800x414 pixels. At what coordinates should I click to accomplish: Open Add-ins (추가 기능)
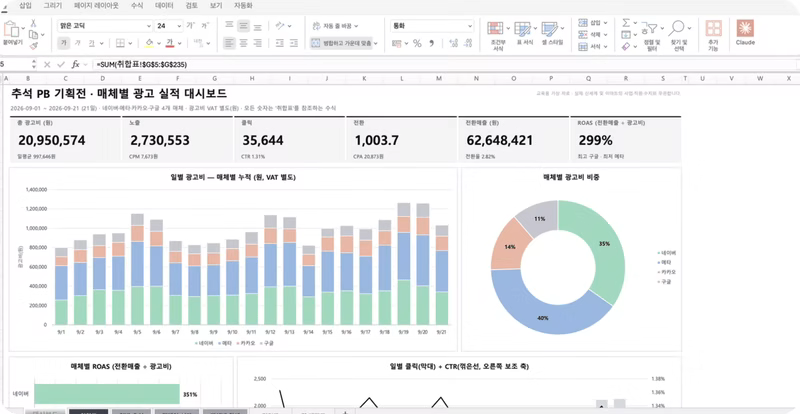click(713, 35)
